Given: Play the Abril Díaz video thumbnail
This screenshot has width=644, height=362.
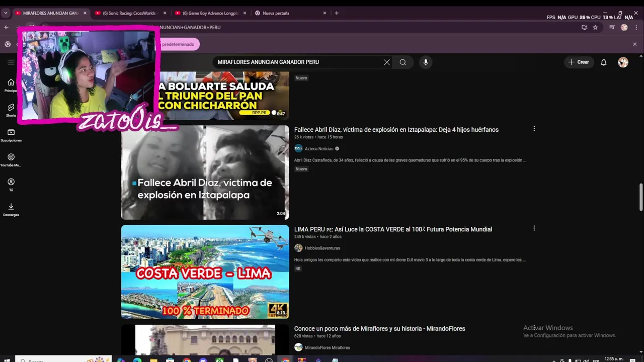Looking at the screenshot, I should tap(205, 172).
